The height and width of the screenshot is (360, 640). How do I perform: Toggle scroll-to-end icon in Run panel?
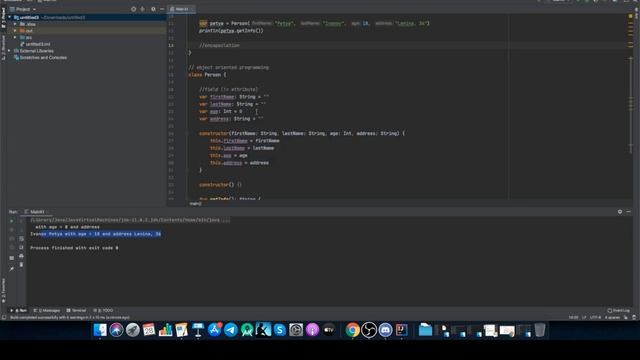[21, 247]
